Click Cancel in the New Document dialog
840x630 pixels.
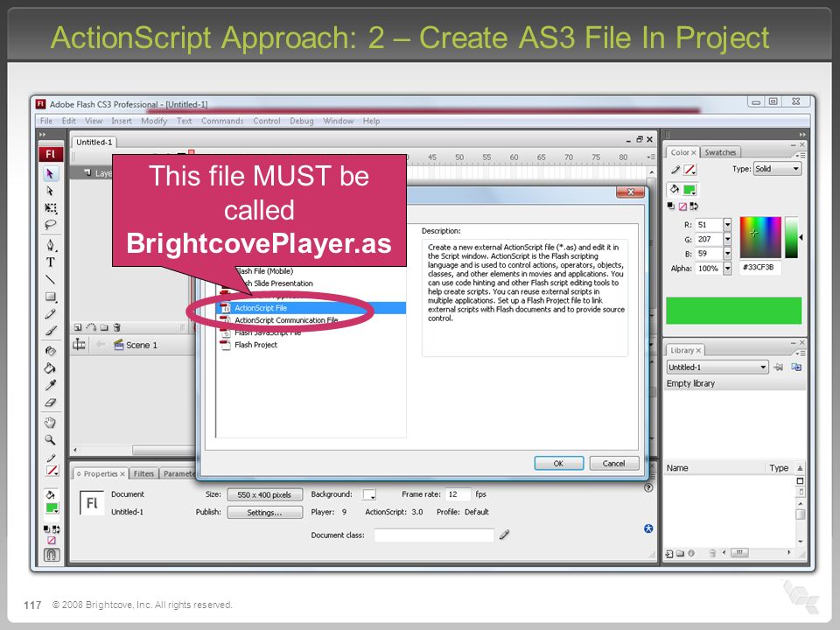[x=614, y=464]
